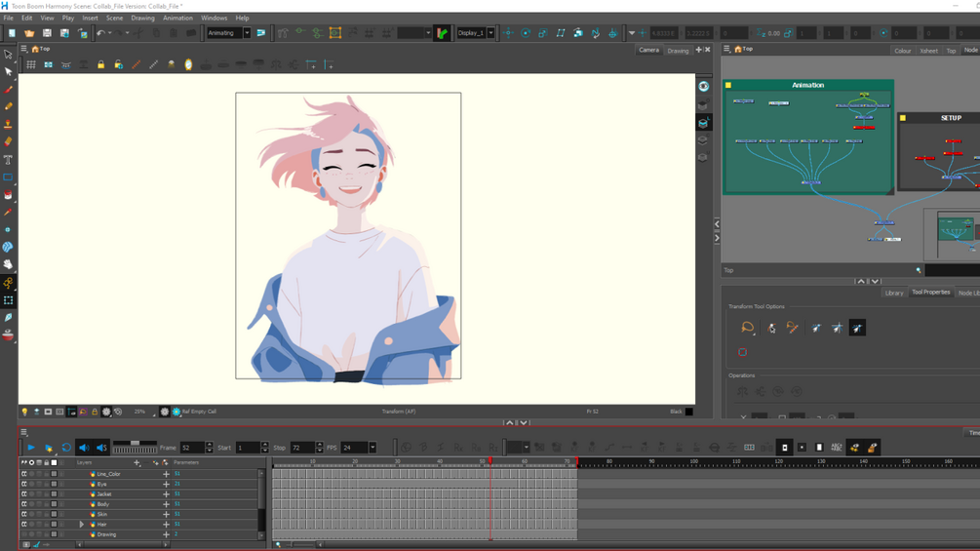
Task: Open the FPS dropdown
Action: [x=372, y=448]
